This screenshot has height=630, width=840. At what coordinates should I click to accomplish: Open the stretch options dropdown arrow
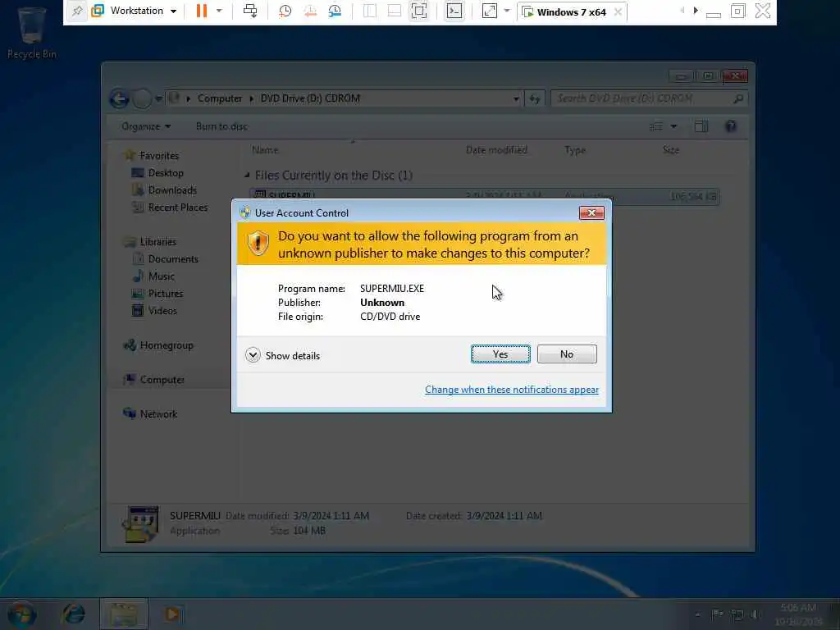(507, 11)
